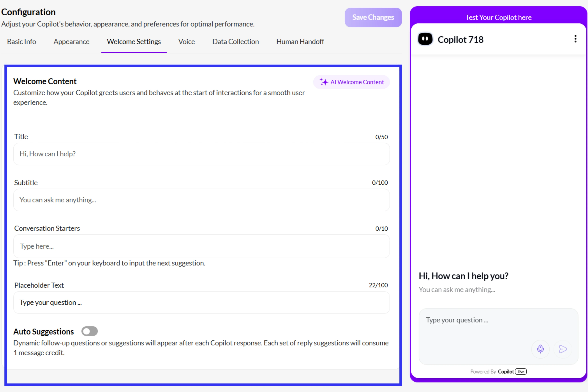Enable the Auto Suggestions toggle
Screen dimensions: 588x392
(x=90, y=331)
